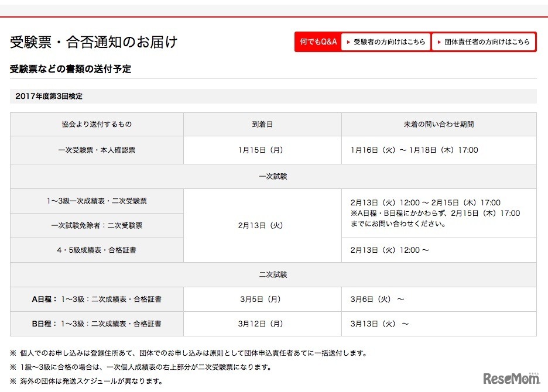Select the 二次試験 section row
The image size is (548, 392).
click(274, 274)
